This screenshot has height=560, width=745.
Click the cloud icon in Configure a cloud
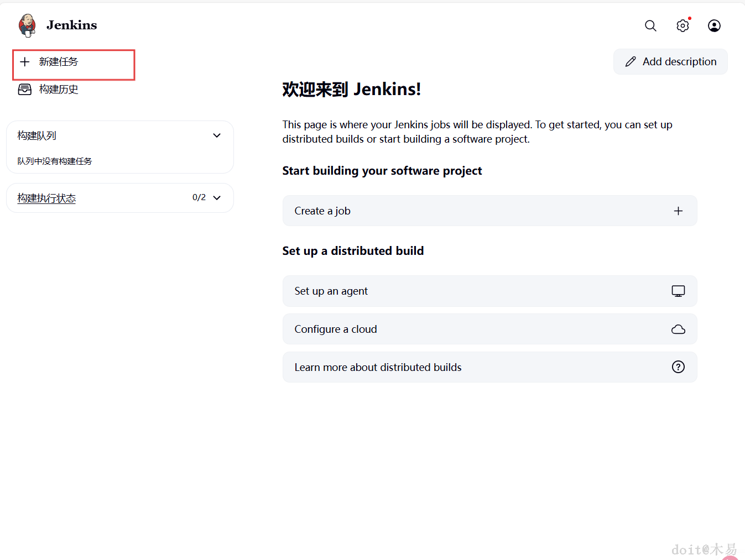(678, 329)
